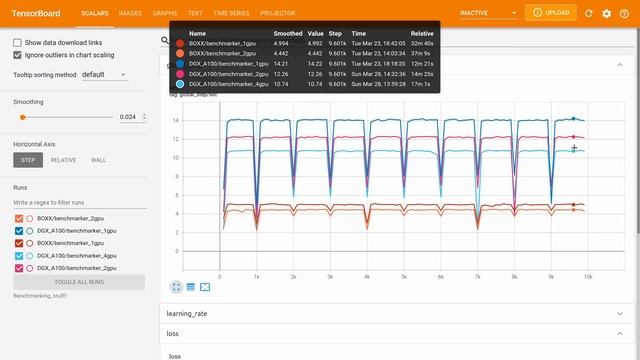Select only DGX_A100/benchmarker_4gpu via its radio circle
This screenshot has height=360, width=640.
29,256
